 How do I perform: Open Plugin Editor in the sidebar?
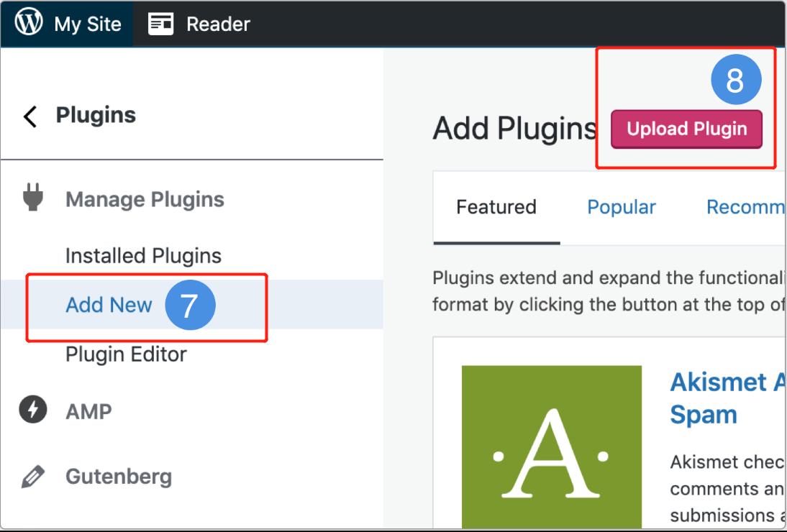pos(126,354)
